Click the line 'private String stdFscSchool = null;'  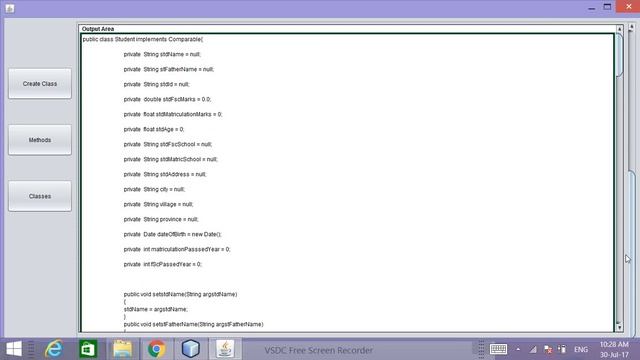coord(168,144)
